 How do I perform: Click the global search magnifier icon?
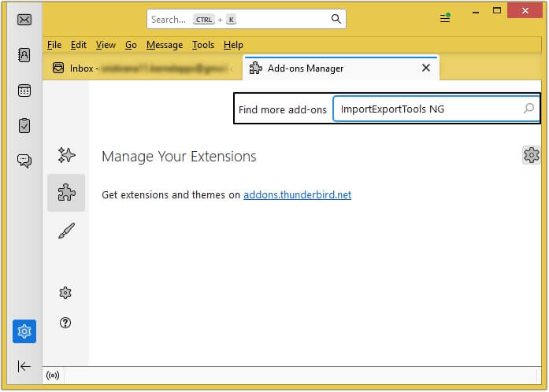point(336,19)
